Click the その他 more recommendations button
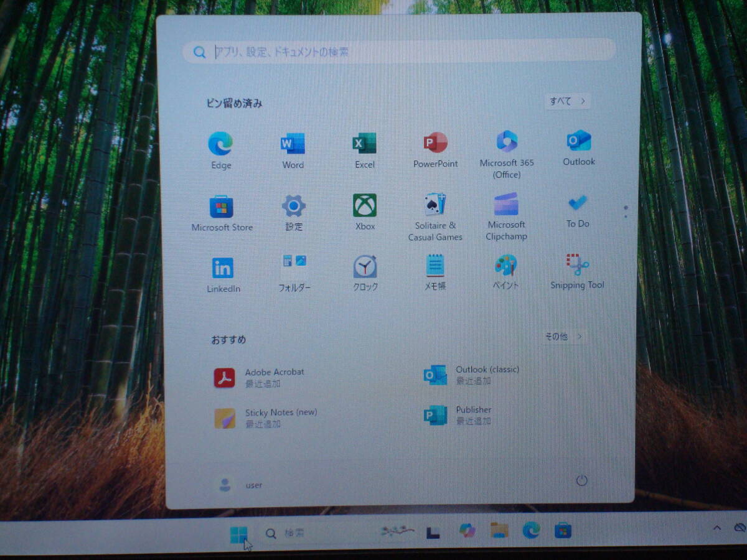The width and height of the screenshot is (747, 560). click(563, 336)
